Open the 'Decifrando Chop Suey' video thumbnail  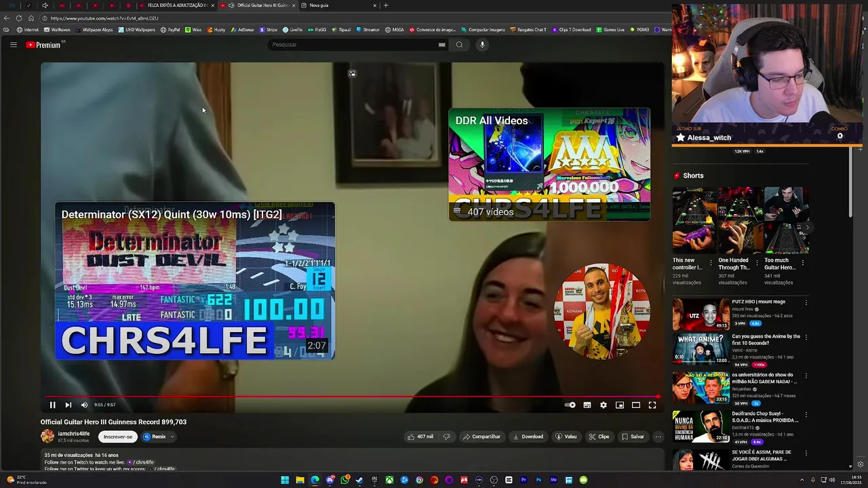point(701,426)
